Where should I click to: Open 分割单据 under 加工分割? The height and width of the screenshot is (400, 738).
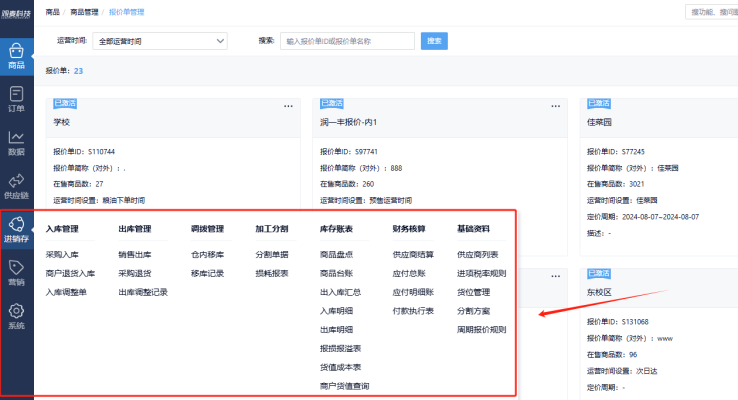pos(272,254)
